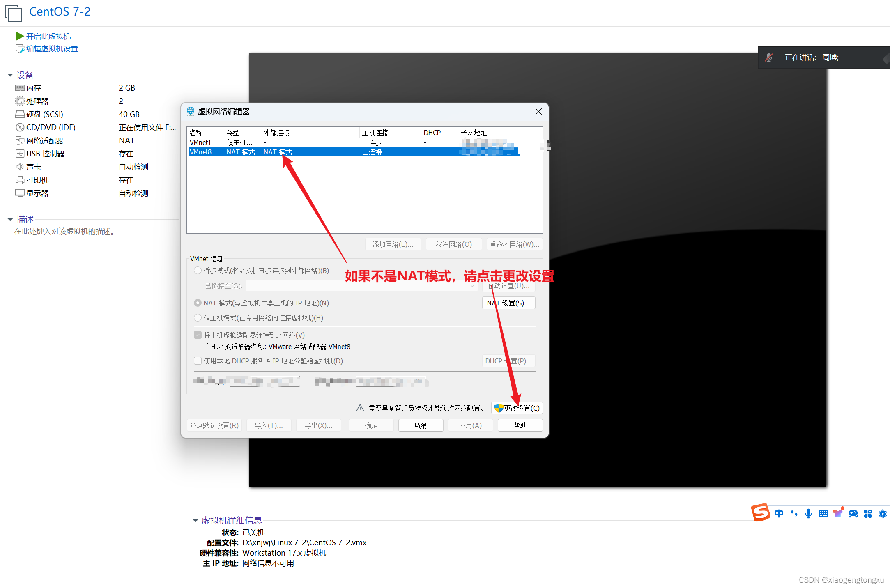Click the game controller icon in Sogou bar
The image size is (890, 588).
coord(853,513)
